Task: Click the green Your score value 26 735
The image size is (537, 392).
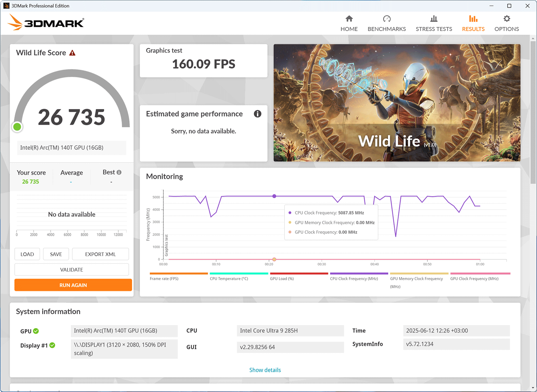Action: tap(30, 182)
